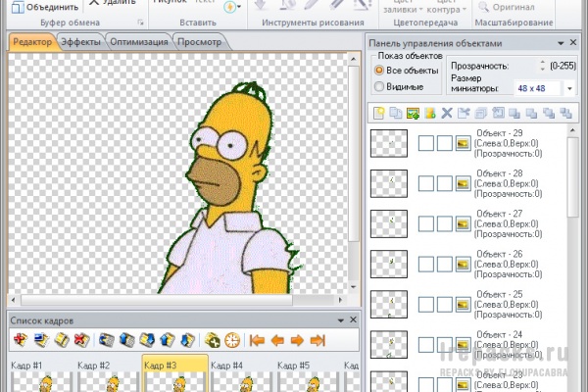
Task: Open the Просмотр tab
Action: pyautogui.click(x=199, y=41)
